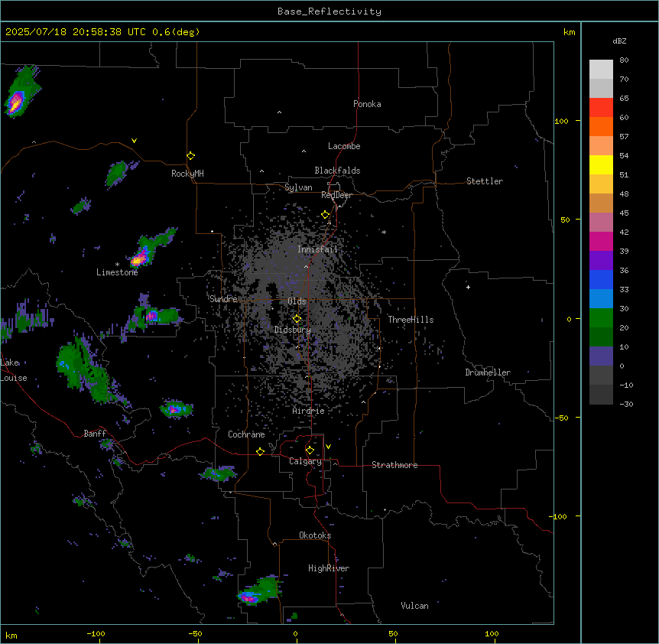Click the Calgary city label
Screen dimensions: 659x644
[305, 461]
